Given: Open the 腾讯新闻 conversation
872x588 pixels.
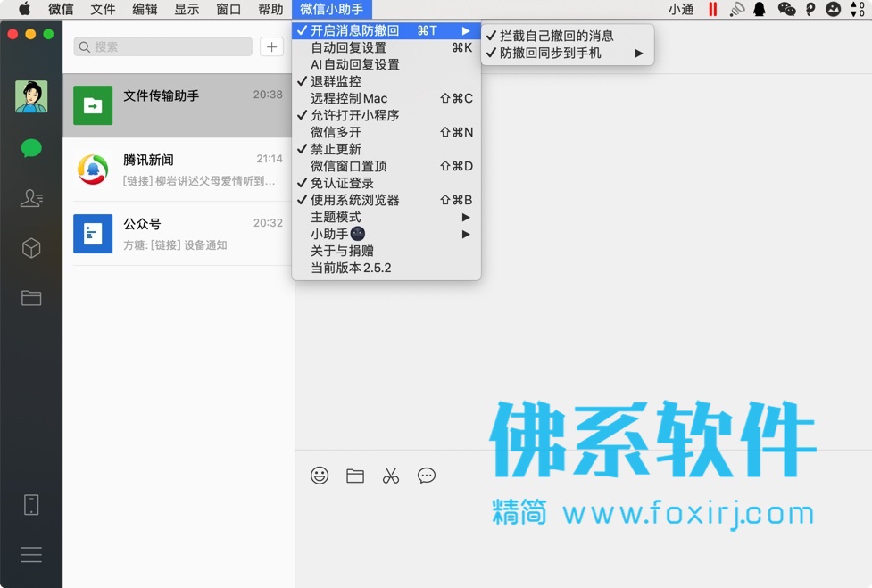Looking at the screenshot, I should (x=178, y=170).
